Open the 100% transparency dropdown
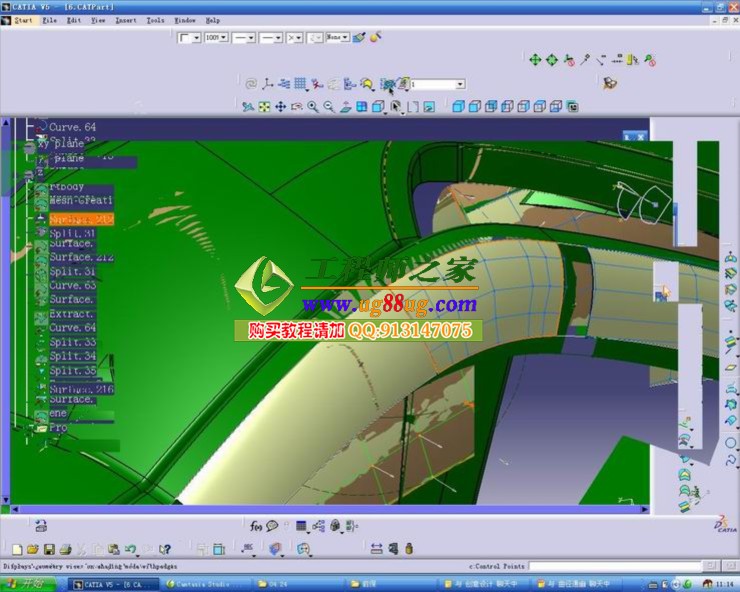 pos(216,37)
